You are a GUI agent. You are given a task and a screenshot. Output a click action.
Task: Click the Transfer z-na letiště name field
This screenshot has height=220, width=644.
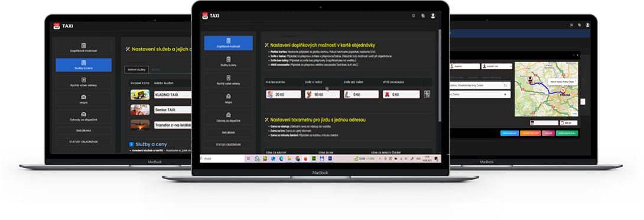[173, 125]
